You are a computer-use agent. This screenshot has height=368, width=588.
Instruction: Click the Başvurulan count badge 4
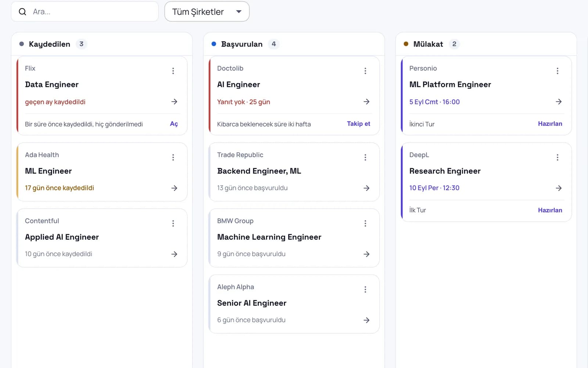(274, 44)
